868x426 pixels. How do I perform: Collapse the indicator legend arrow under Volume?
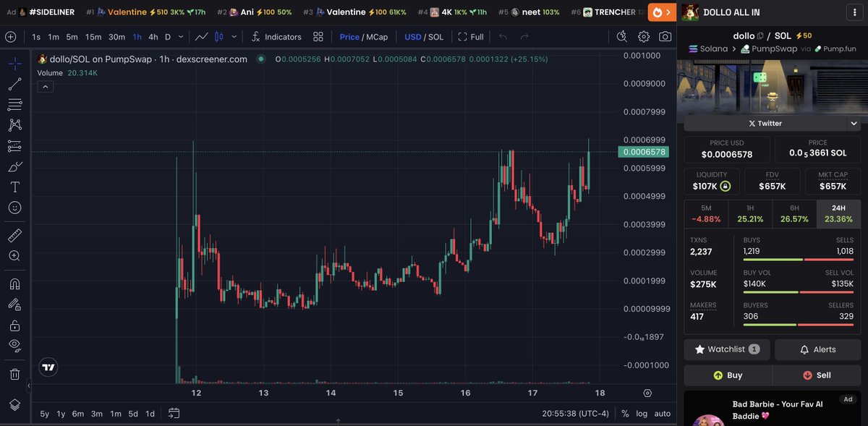tap(45, 87)
